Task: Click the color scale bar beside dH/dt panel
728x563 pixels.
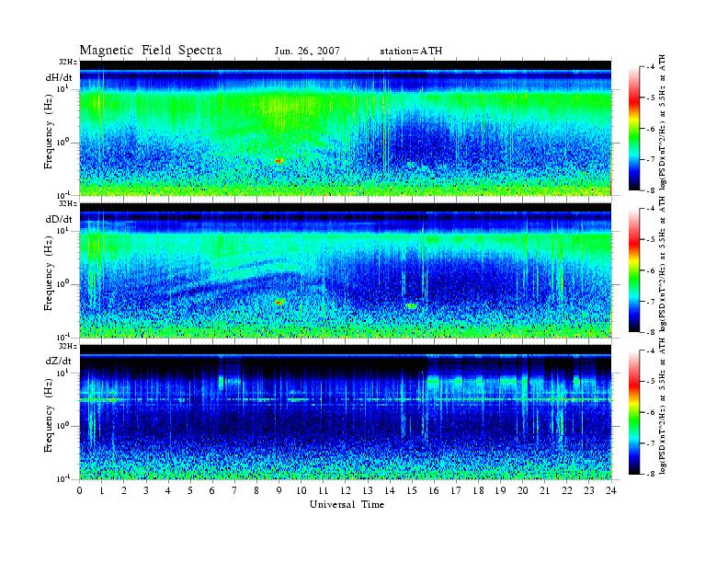Action: coord(634,129)
